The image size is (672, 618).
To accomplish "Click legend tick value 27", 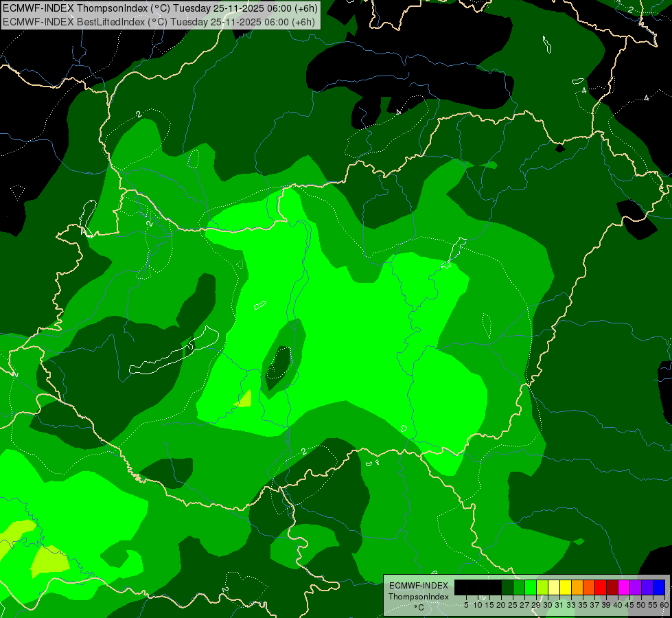I will pos(524,605).
